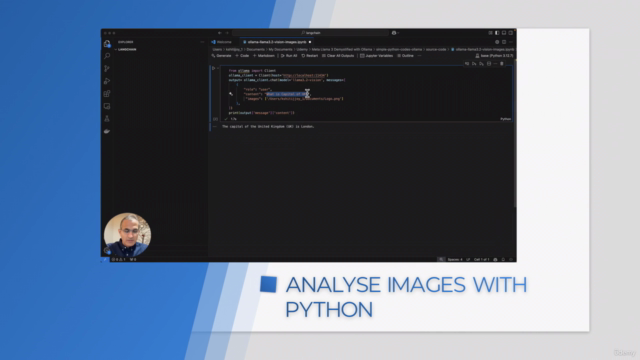This screenshot has width=640, height=360.
Task: Delete the cell using trash icon
Action: pyautogui.click(x=502, y=64)
